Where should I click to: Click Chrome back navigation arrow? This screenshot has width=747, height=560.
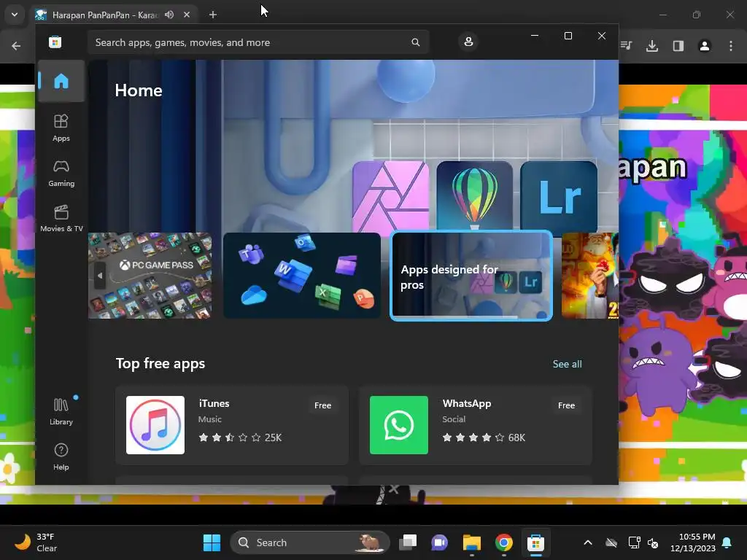[x=16, y=46]
